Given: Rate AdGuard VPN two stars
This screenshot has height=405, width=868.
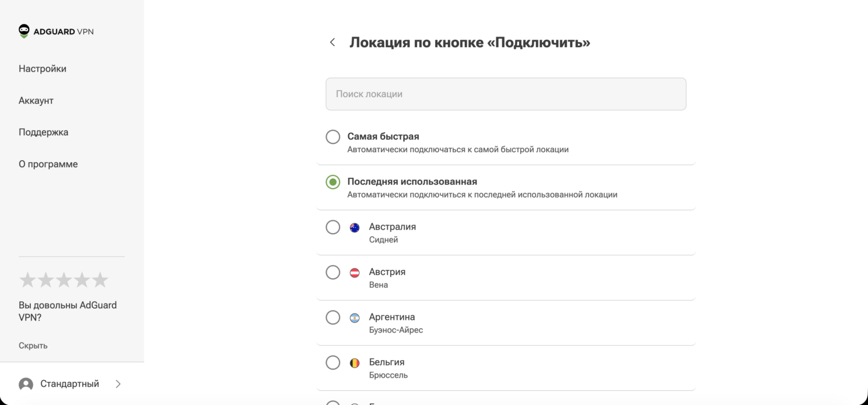Looking at the screenshot, I should pyautogui.click(x=45, y=280).
